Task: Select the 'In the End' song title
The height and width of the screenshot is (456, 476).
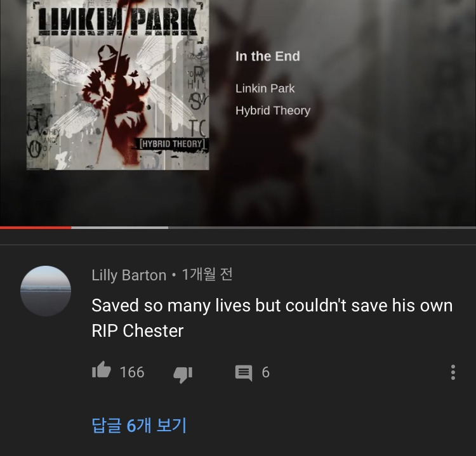Action: tap(268, 56)
